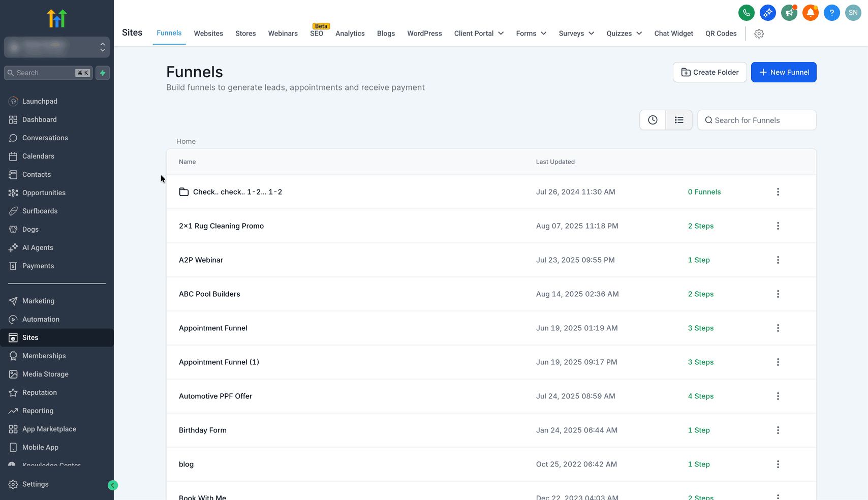The width and height of the screenshot is (868, 500).
Task: Open AI Agents from sidebar
Action: (x=57, y=247)
